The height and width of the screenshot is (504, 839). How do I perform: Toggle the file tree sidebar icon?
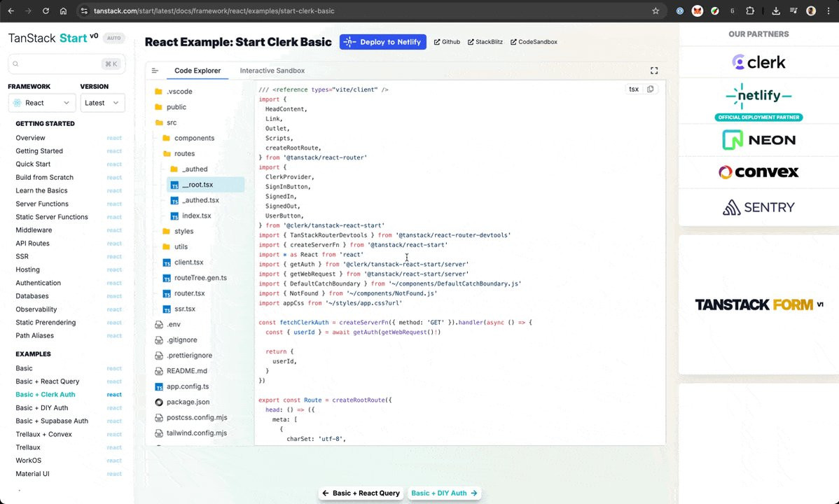click(x=155, y=71)
